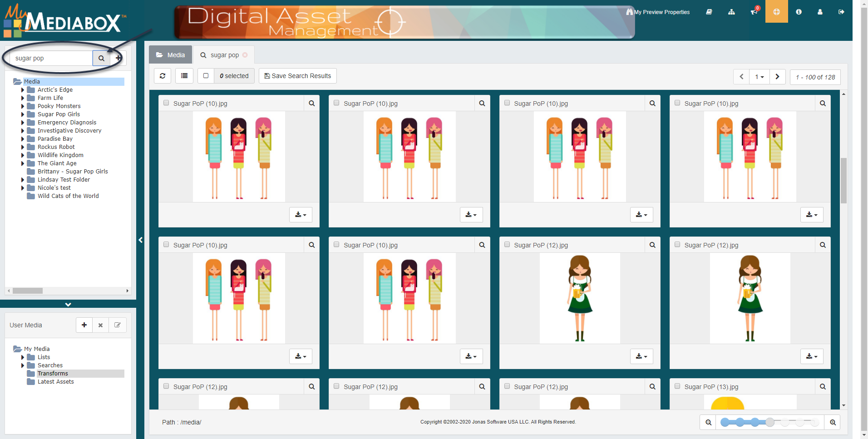
Task: Switch to the sugar pop search tab
Action: [x=224, y=55]
